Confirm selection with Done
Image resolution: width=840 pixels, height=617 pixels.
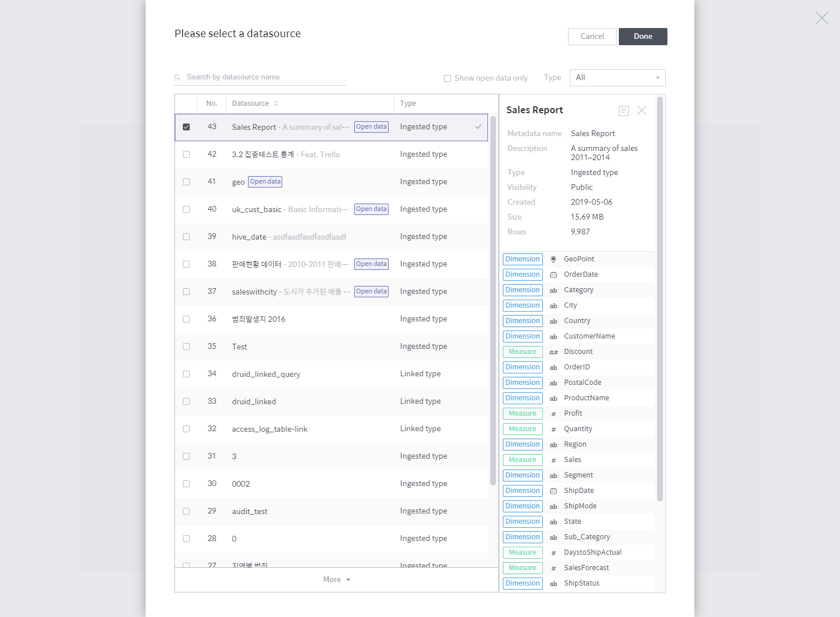[643, 37]
